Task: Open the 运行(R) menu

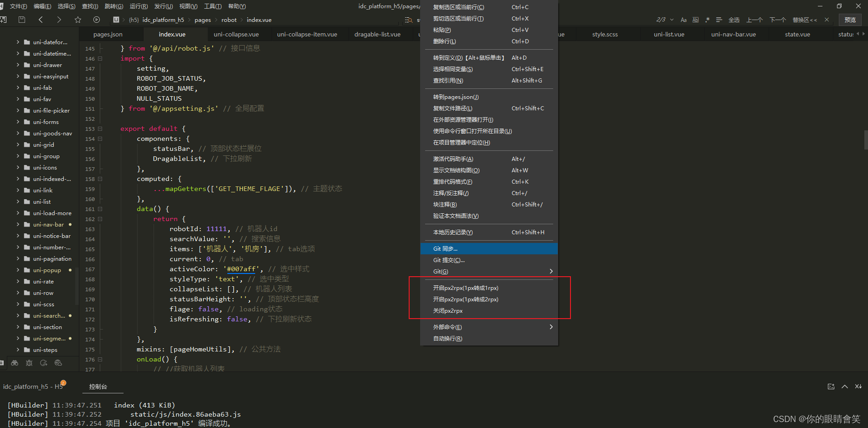Action: [139, 6]
